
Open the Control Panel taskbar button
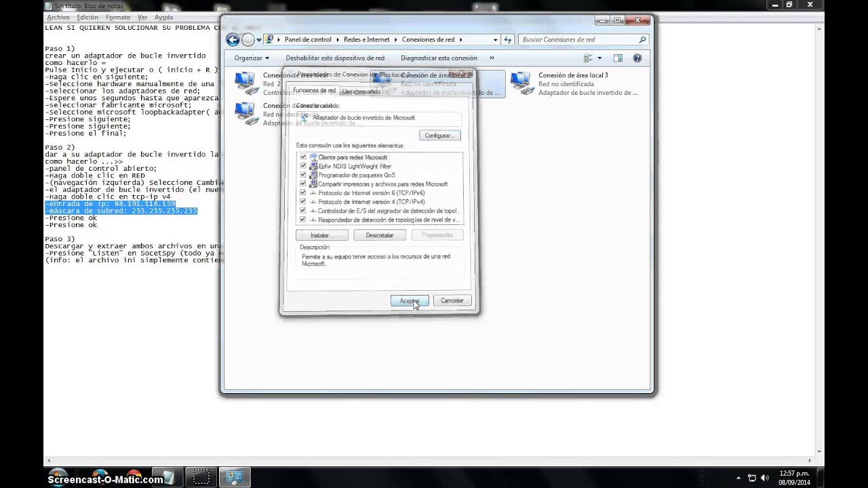point(234,476)
